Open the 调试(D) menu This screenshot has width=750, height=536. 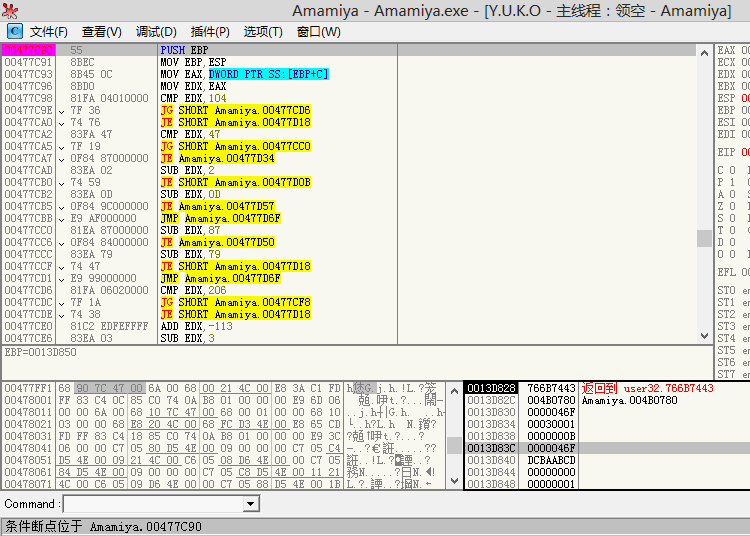coord(156,32)
